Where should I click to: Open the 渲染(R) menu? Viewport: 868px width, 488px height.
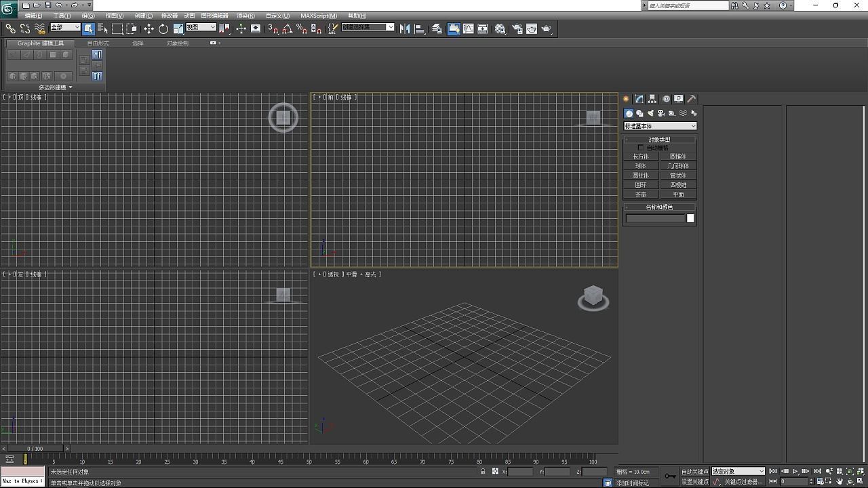coord(245,16)
